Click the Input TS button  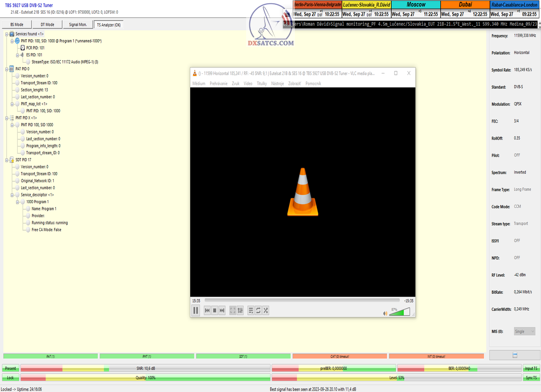click(531, 369)
